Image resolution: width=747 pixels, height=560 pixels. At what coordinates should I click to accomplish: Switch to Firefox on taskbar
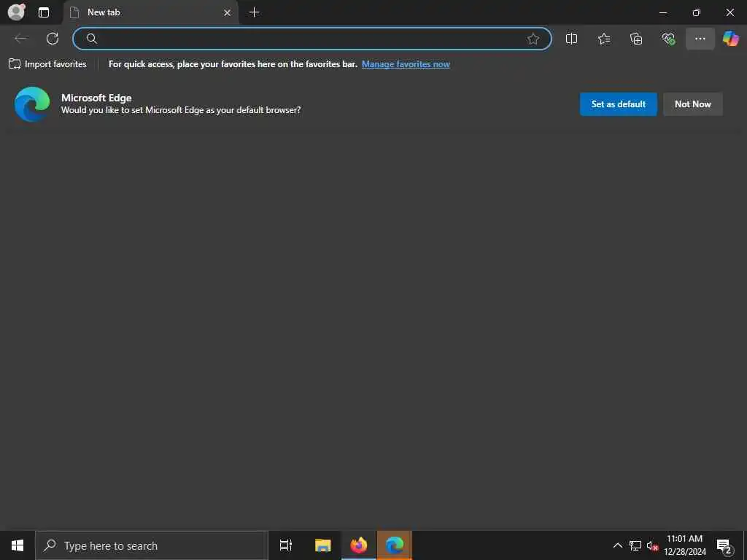point(359,545)
